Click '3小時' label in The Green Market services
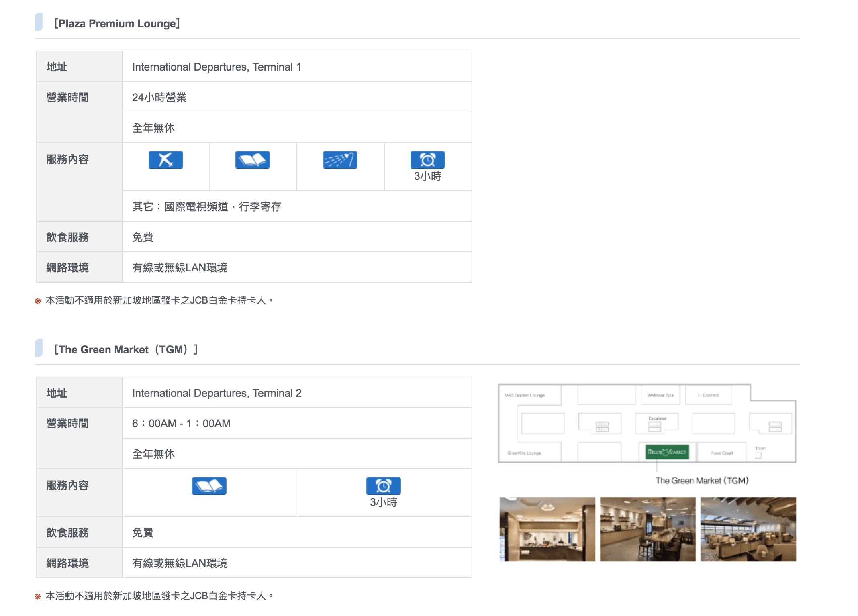858x616 pixels. (384, 502)
